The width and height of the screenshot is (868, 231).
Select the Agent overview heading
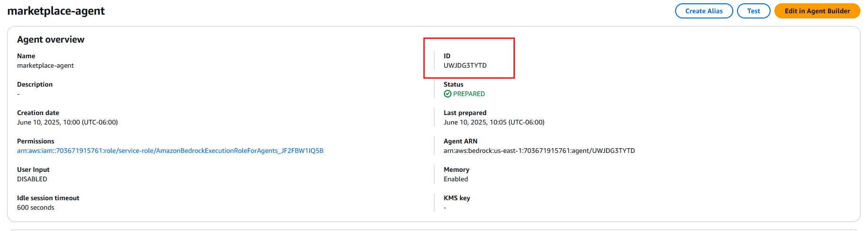[51, 40]
